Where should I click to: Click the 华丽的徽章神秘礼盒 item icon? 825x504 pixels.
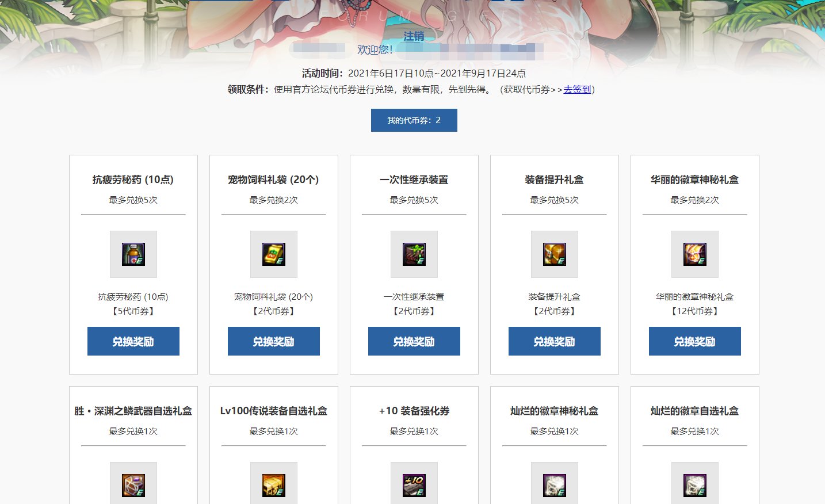[695, 254]
